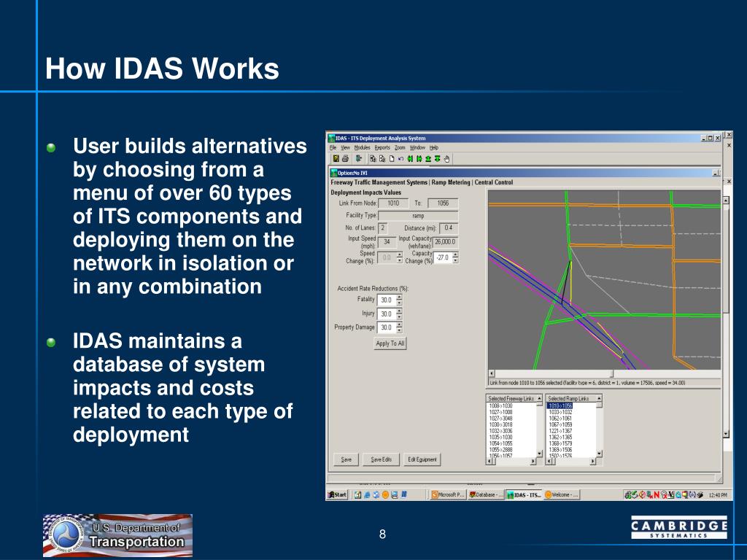This screenshot has width=747, height=560.
Task: Open View menu
Action: pyautogui.click(x=345, y=147)
